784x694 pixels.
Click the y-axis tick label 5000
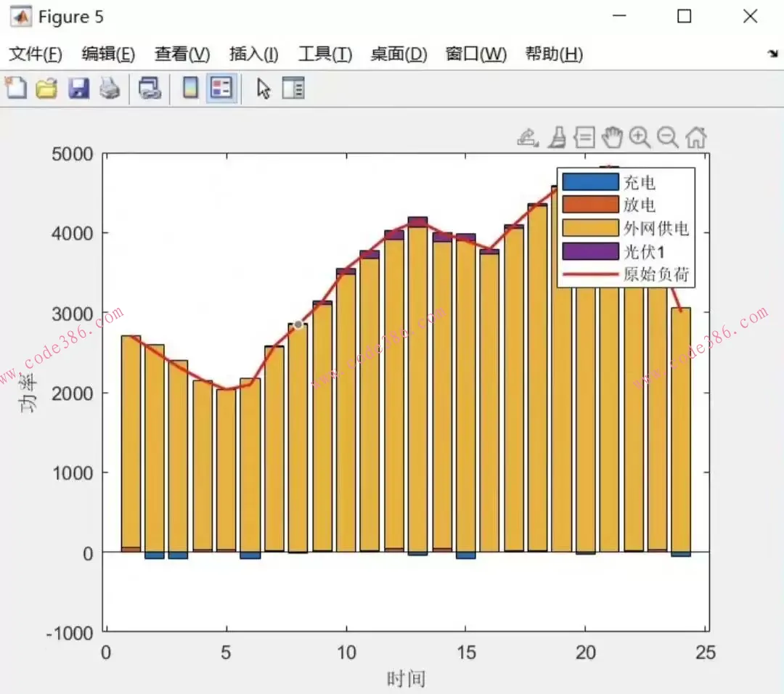click(x=73, y=154)
